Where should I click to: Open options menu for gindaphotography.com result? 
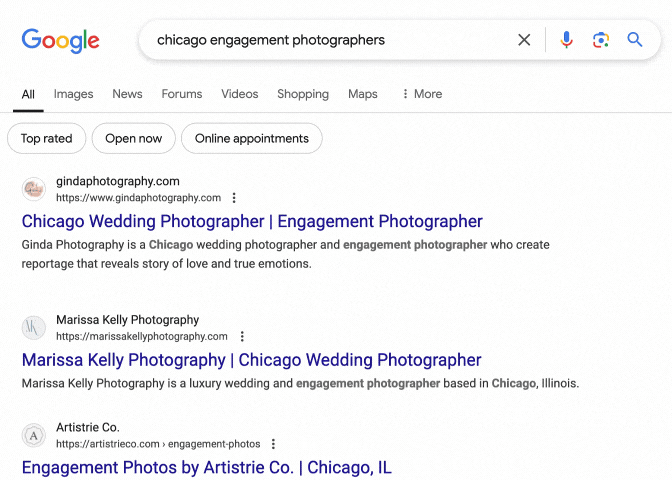(234, 198)
